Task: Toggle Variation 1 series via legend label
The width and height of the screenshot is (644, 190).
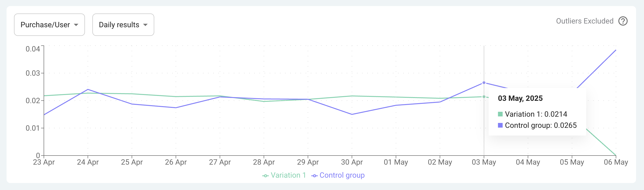Action: click(x=288, y=175)
